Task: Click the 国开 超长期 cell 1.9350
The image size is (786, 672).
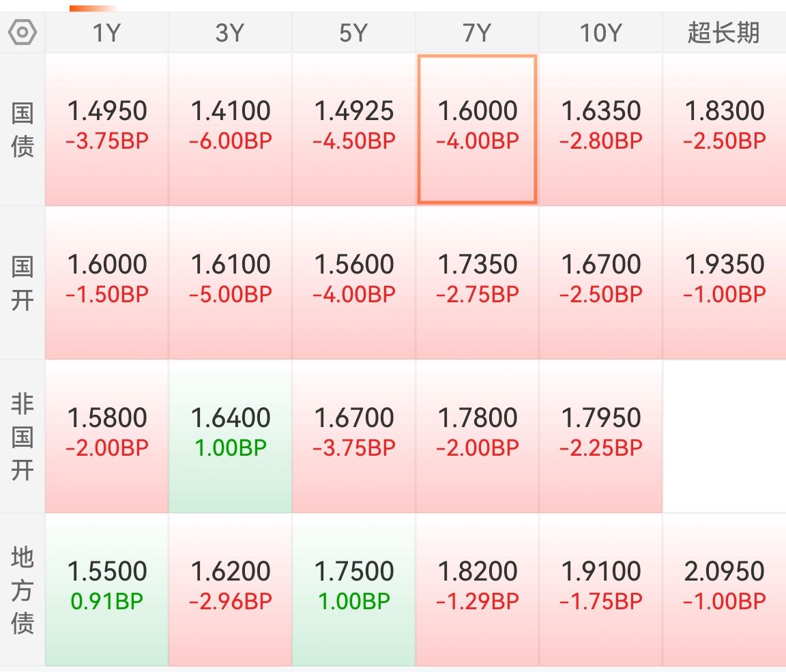Action: [x=724, y=282]
